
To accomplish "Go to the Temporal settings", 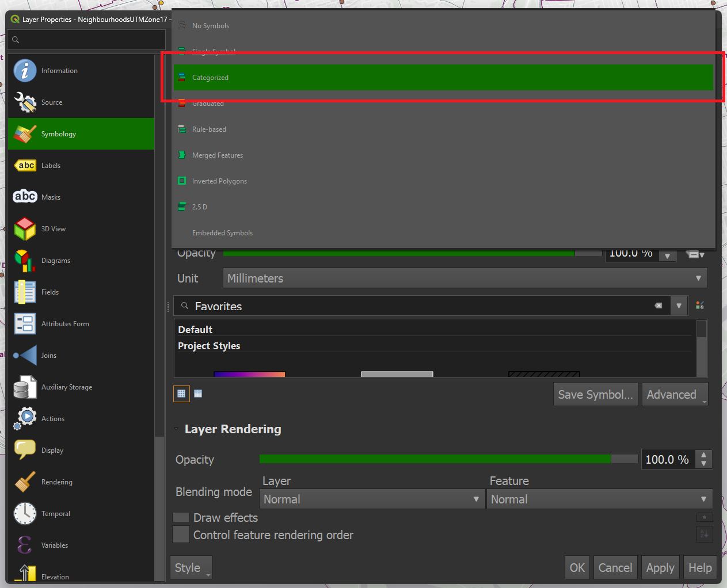I will coord(81,514).
